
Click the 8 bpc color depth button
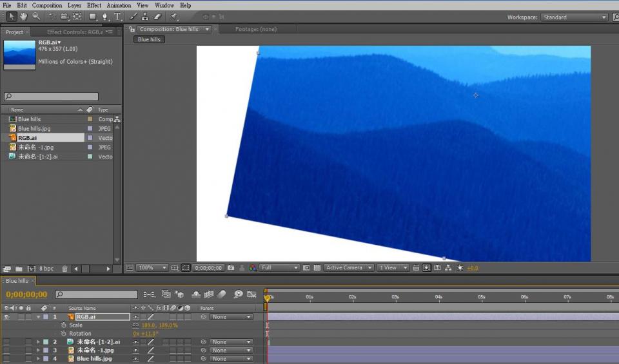[46, 269]
